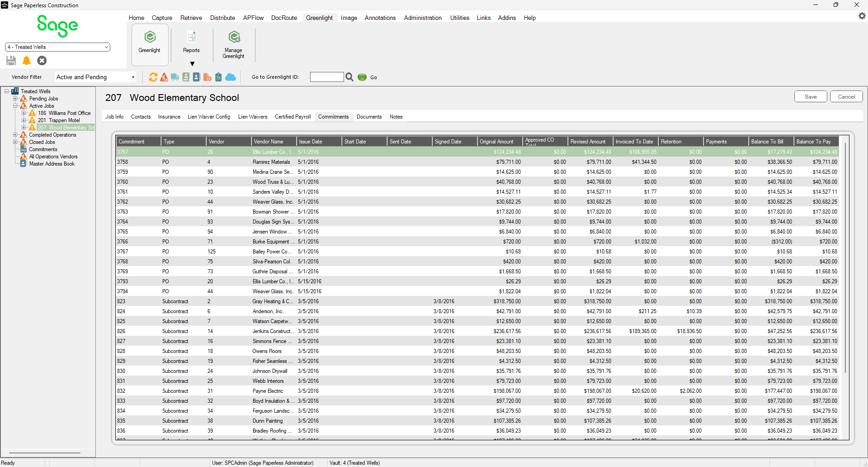
Task: Open the 4 - Treated Wells vault dropdown
Action: pyautogui.click(x=57, y=47)
